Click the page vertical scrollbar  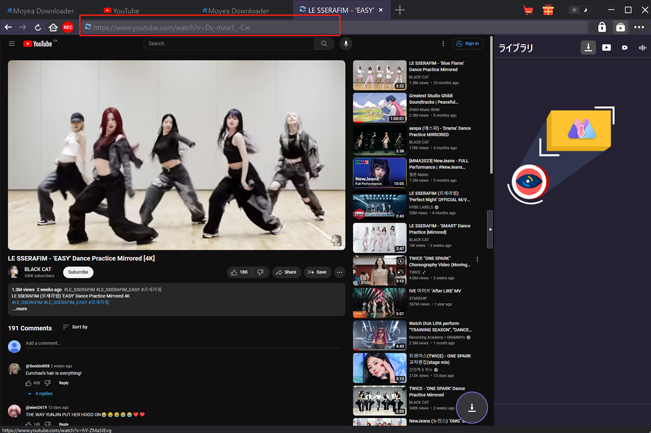tap(491, 105)
